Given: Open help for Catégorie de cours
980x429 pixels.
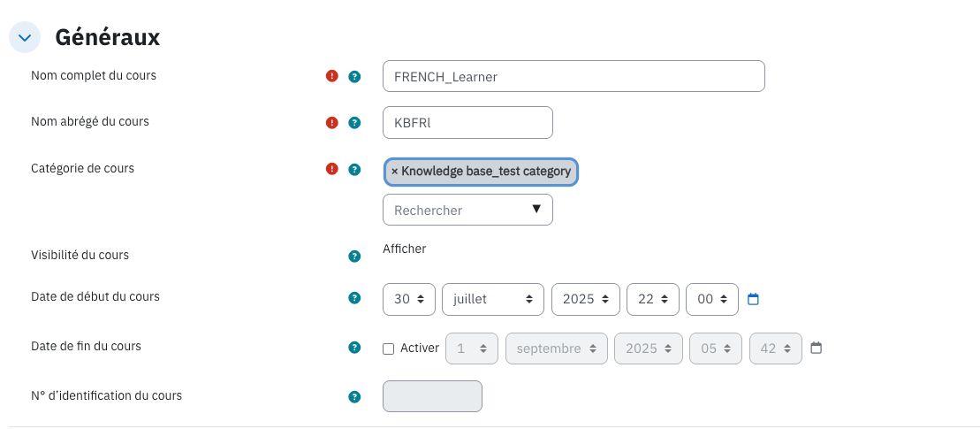Looking at the screenshot, I should click(354, 170).
